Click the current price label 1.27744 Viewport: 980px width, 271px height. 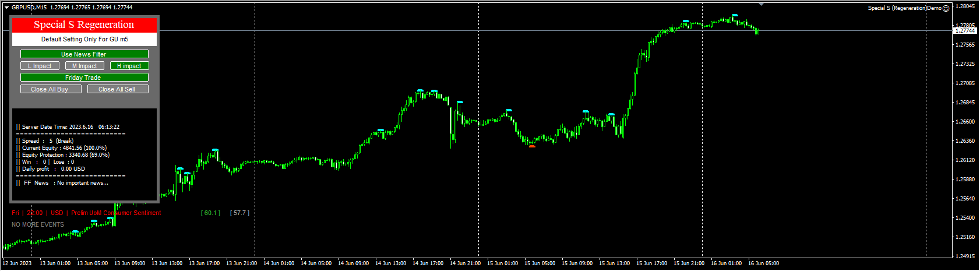965,30
